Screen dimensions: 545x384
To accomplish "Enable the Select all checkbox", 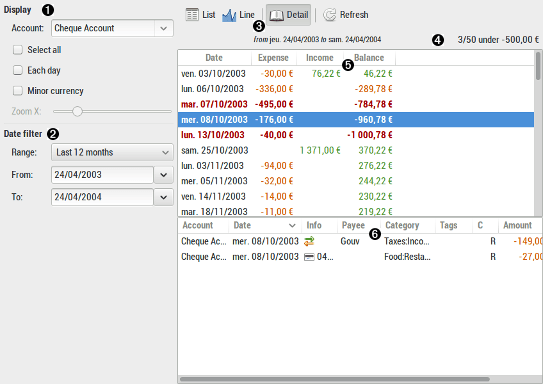I will 18,50.
